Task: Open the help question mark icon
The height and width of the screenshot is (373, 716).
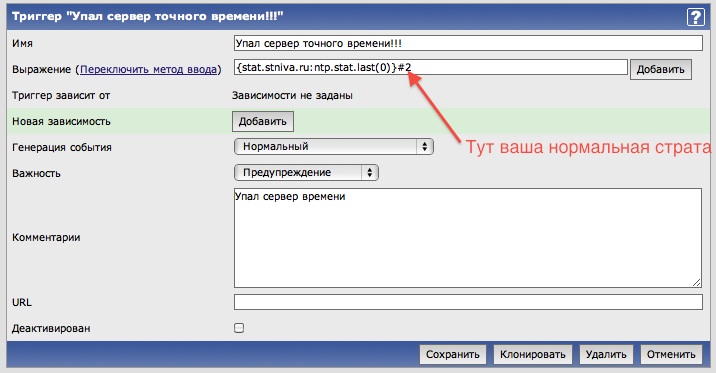Action: click(x=695, y=17)
